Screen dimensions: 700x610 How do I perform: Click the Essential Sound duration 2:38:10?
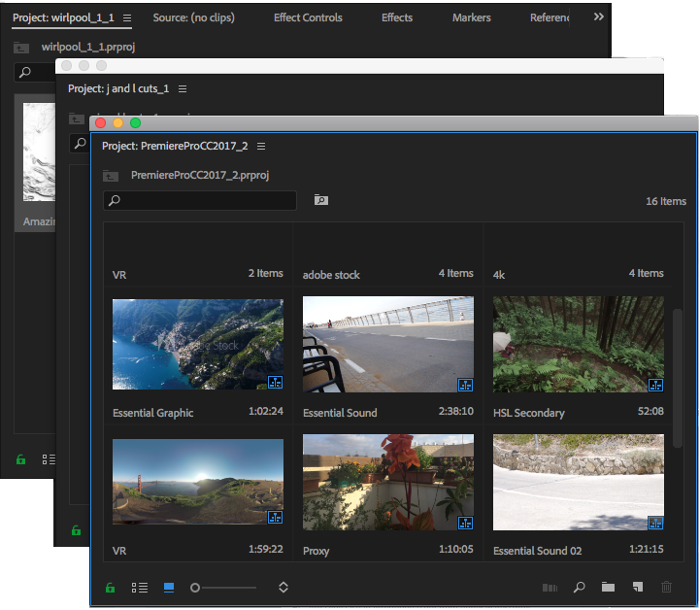[455, 411]
